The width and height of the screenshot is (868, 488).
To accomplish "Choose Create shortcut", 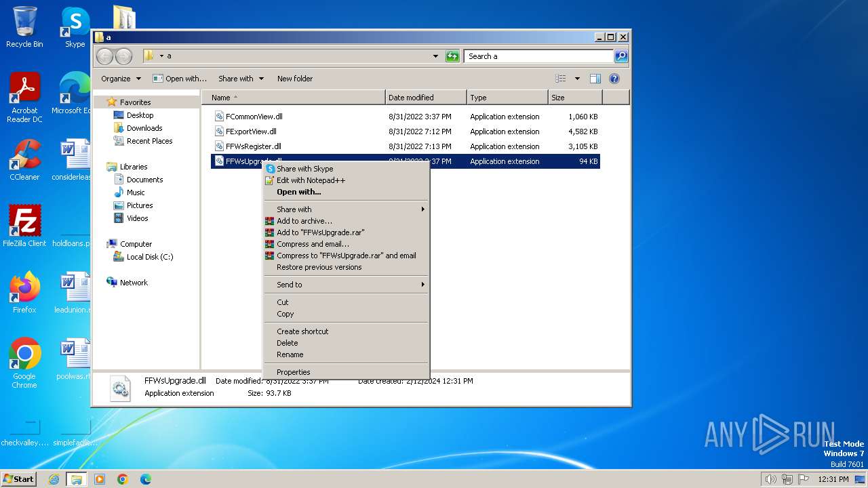I will [347, 331].
